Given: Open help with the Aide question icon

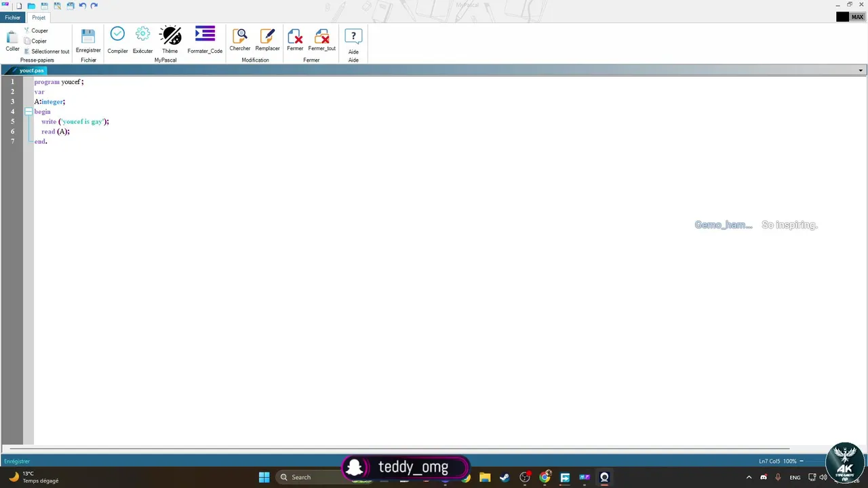Looking at the screenshot, I should pyautogui.click(x=353, y=41).
